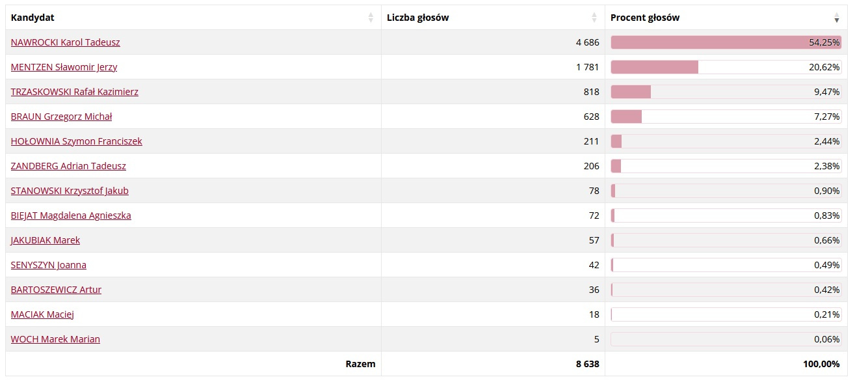Open BRAUN Grzegorz Michał link
868x388 pixels.
(x=62, y=117)
